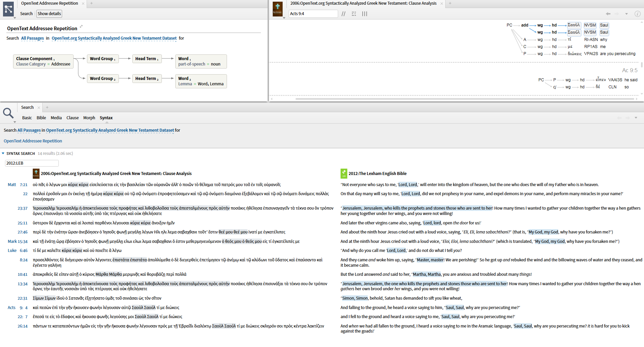644x347 pixels.
Task: Switch to the Basic search type
Action: click(x=27, y=118)
